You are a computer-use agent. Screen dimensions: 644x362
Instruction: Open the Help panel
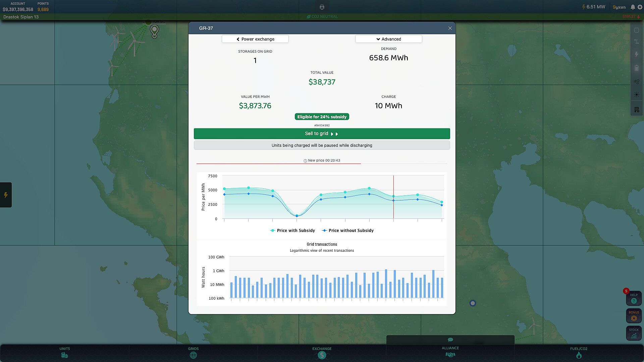pos(633,298)
